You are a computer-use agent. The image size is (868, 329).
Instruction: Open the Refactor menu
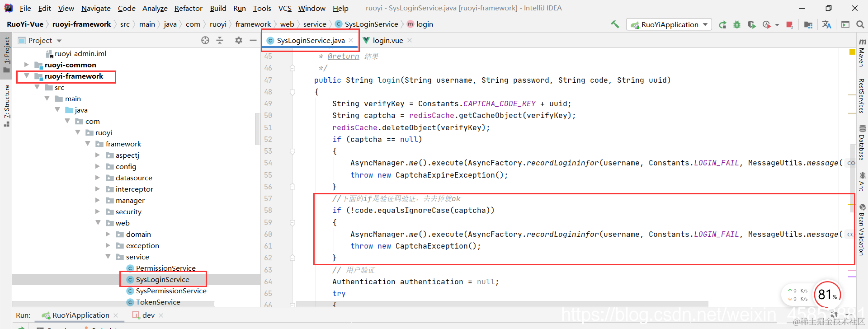[189, 8]
